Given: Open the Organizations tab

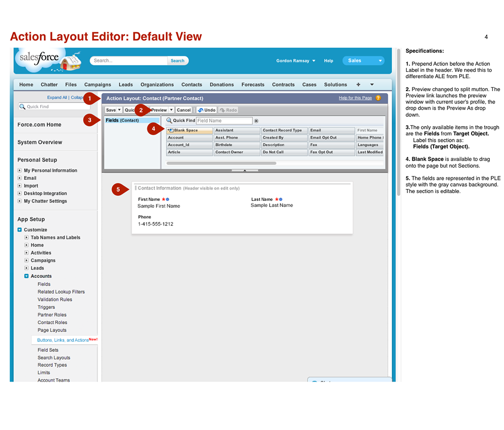Looking at the screenshot, I should point(157,85).
